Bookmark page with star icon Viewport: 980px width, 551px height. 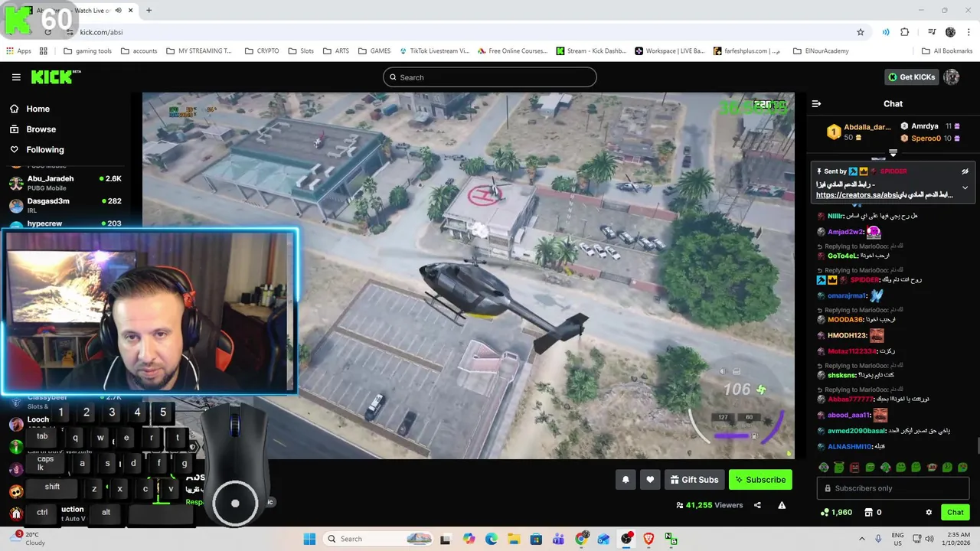click(x=861, y=32)
